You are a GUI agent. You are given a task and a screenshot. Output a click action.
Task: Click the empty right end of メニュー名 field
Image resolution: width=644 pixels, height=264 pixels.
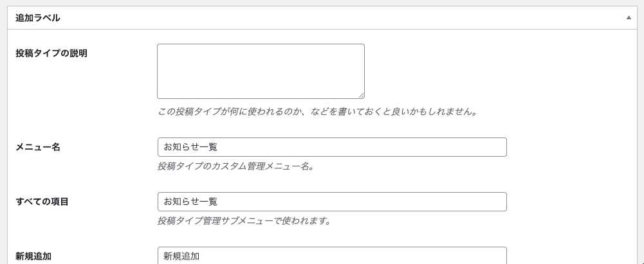452,147
